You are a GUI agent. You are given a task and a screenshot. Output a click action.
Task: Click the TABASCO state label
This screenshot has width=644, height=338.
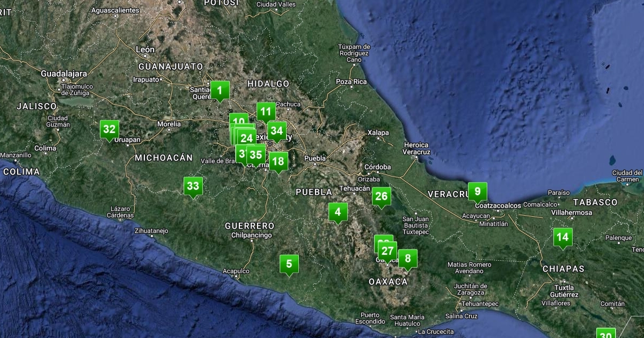coord(595,202)
